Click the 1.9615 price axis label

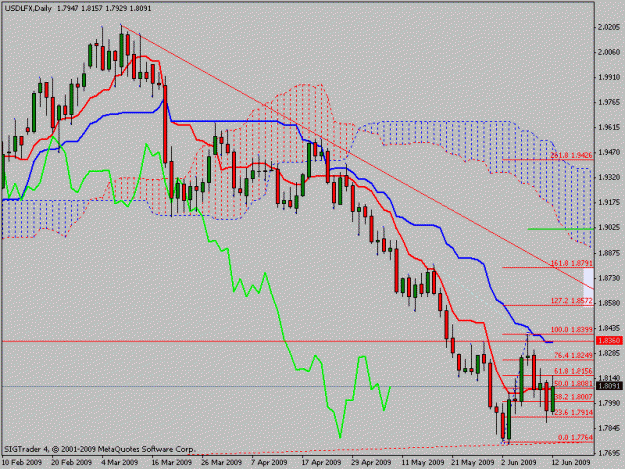(x=609, y=128)
